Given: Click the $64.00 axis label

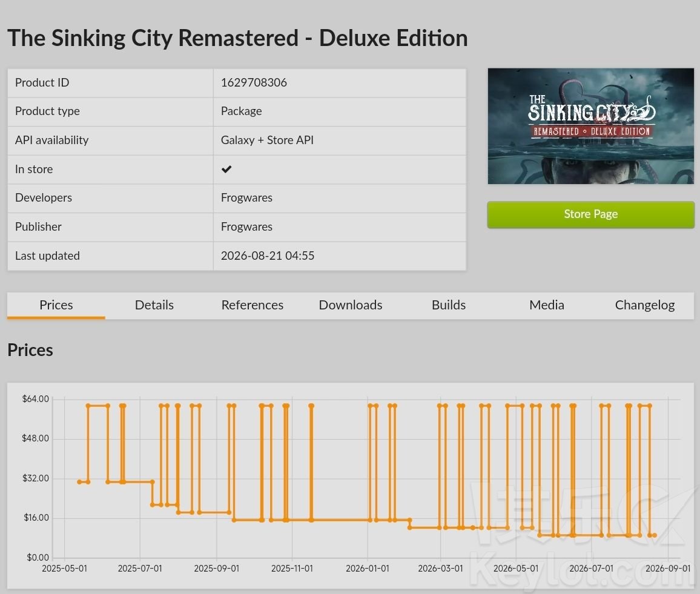Looking at the screenshot, I should (x=36, y=399).
